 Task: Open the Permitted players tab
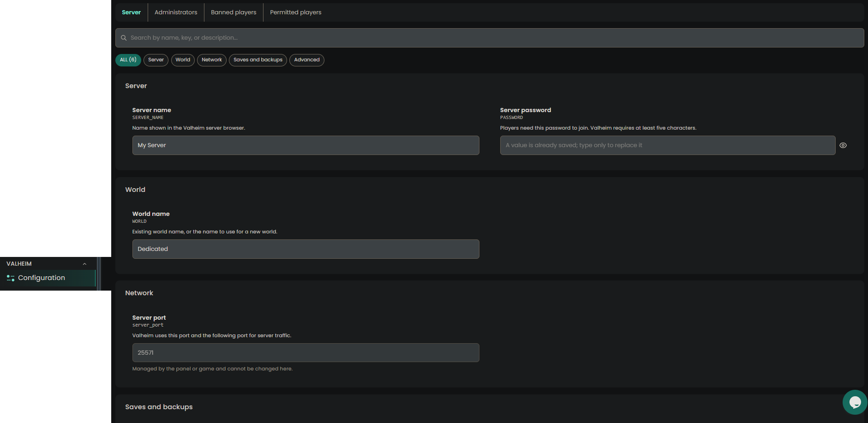296,12
